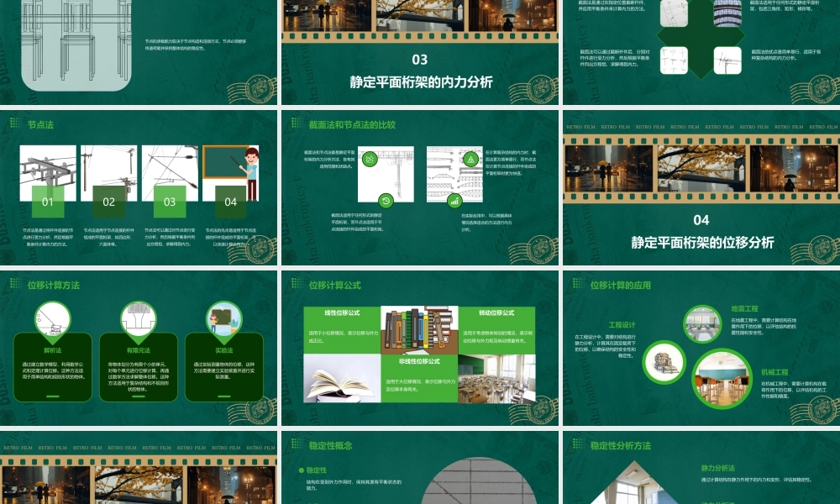Screen dimensions: 840x504
Task: Click the section number 04
Action: [x=701, y=220]
